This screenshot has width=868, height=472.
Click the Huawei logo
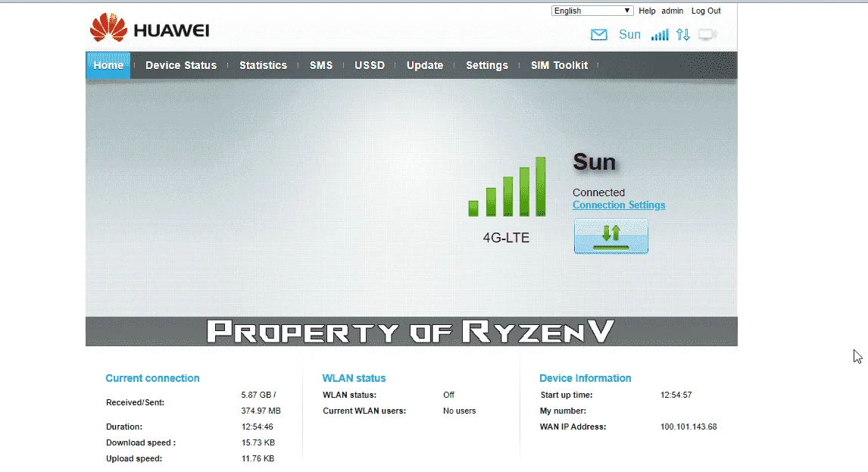click(x=149, y=28)
